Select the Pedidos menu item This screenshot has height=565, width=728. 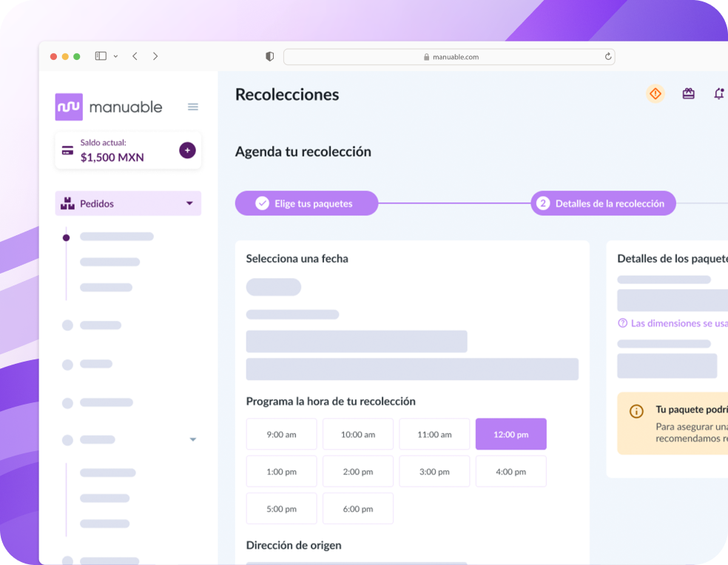click(x=128, y=203)
